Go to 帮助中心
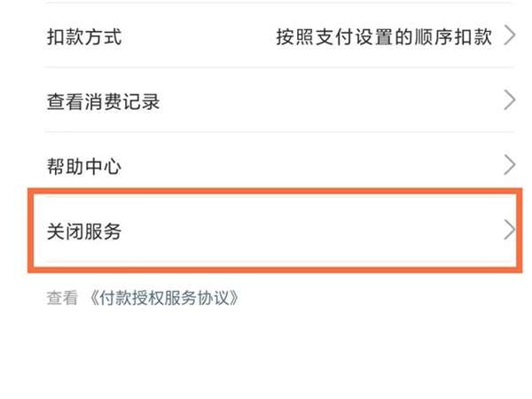 click(x=266, y=166)
